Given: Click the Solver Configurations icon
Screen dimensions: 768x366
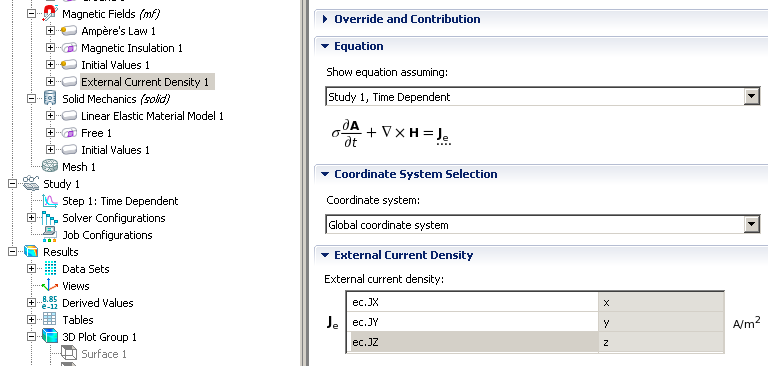Looking at the screenshot, I should 49,218.
